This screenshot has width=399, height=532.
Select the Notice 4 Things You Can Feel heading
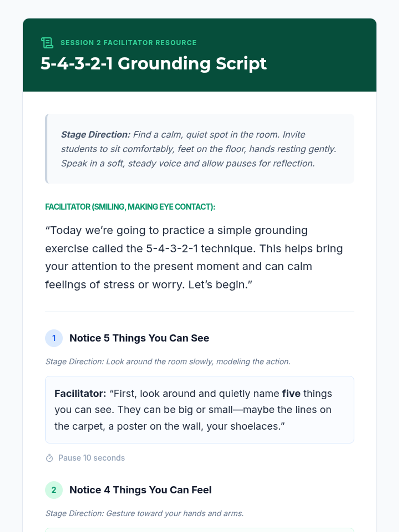140,490
